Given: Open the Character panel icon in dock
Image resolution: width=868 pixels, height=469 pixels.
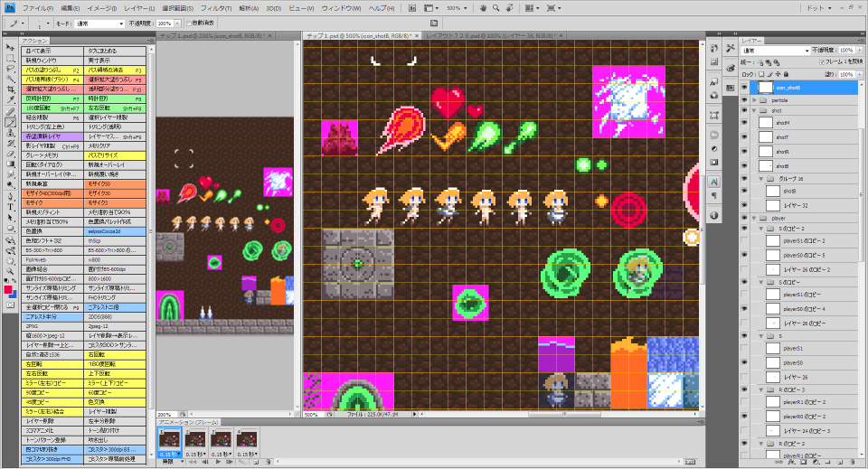Looking at the screenshot, I should click(714, 182).
